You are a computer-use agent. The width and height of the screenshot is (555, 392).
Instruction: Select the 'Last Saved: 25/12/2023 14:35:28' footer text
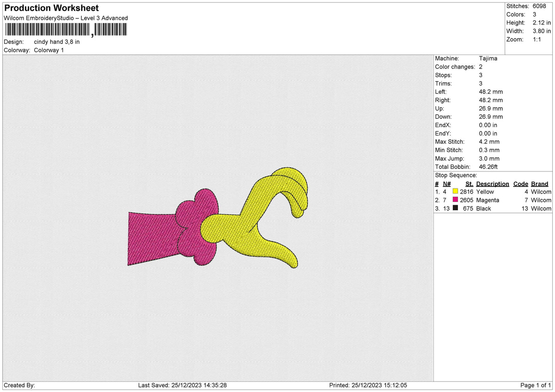pyautogui.click(x=182, y=386)
